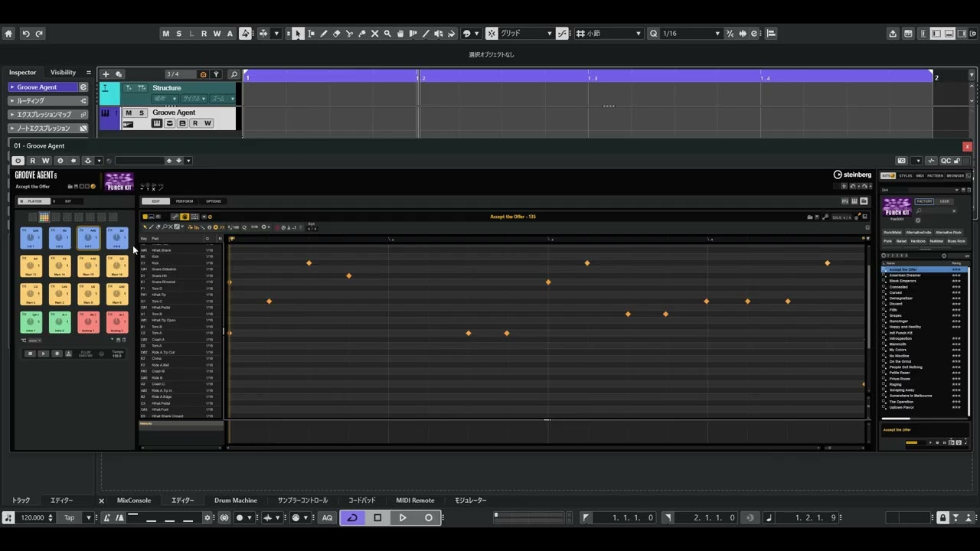
Task: Click the tempo value 120.000 field
Action: tap(32, 518)
